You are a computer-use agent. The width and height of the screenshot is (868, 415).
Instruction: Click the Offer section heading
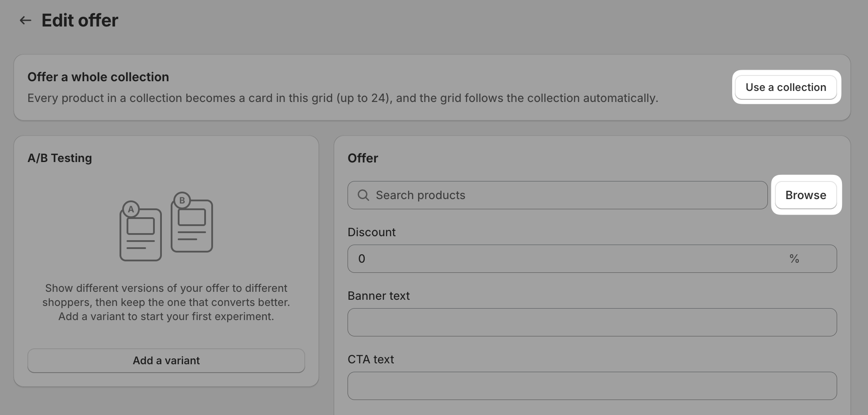pyautogui.click(x=363, y=158)
